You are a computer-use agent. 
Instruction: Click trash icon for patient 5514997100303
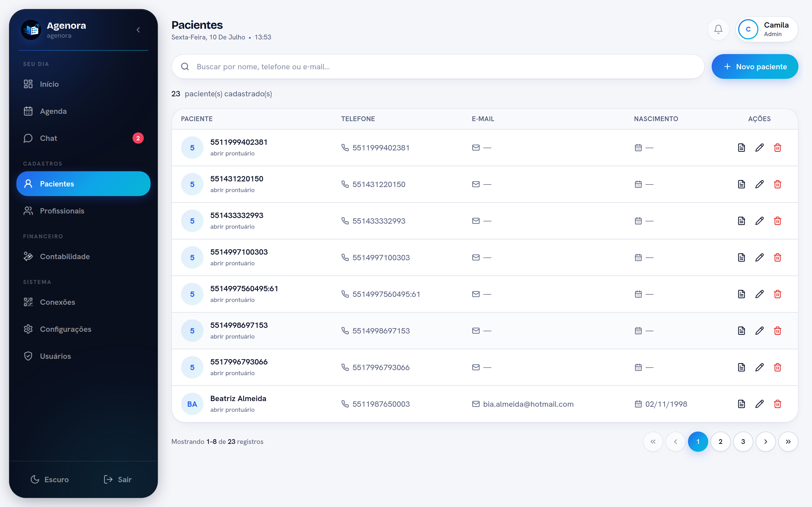coord(777,257)
